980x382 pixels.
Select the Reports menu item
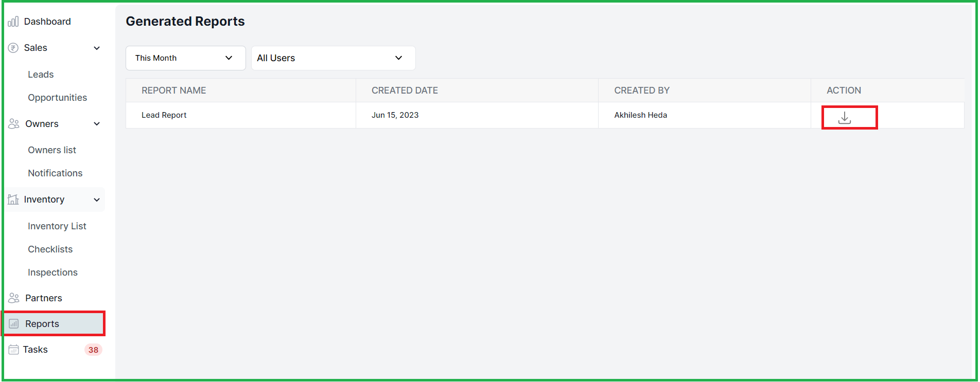tap(54, 324)
